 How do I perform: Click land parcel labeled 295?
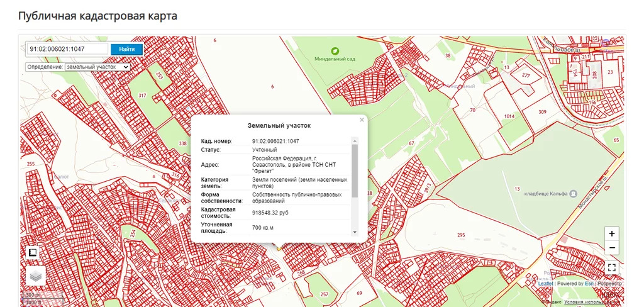click(x=461, y=235)
